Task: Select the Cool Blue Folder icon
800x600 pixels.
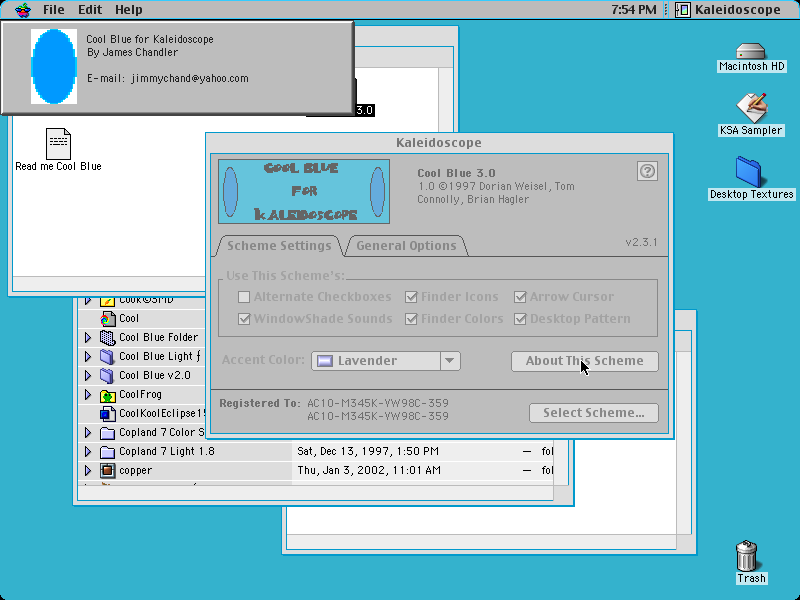Action: coord(107,337)
